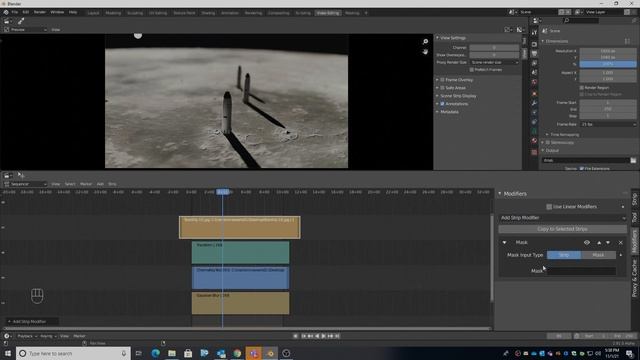Open the wrench modifier properties tab
Screen dimensions: 640x360
click(534, 103)
